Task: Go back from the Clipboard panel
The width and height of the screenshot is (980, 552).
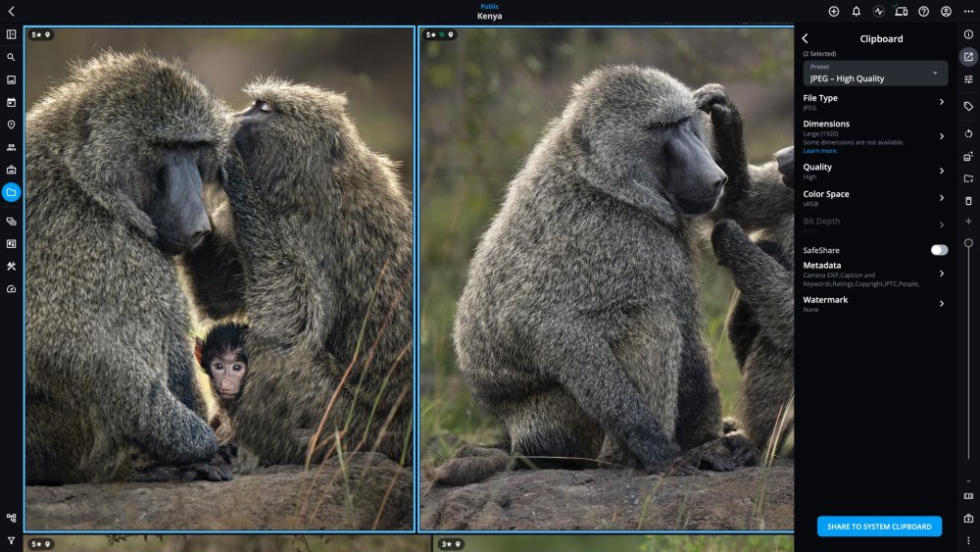Action: tap(805, 39)
